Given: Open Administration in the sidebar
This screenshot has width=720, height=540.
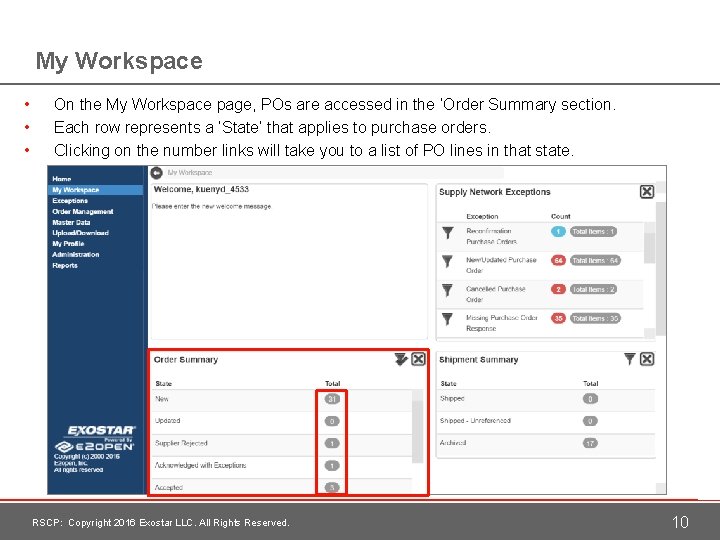Looking at the screenshot, I should (x=75, y=254).
